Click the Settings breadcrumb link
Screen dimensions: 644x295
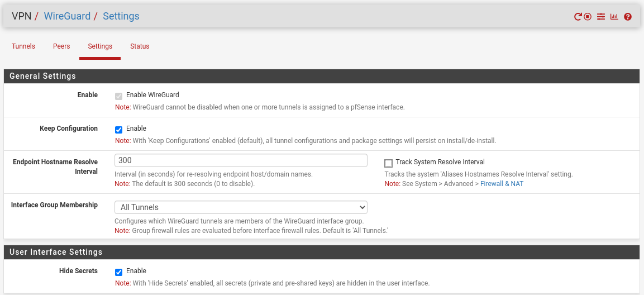pyautogui.click(x=121, y=16)
